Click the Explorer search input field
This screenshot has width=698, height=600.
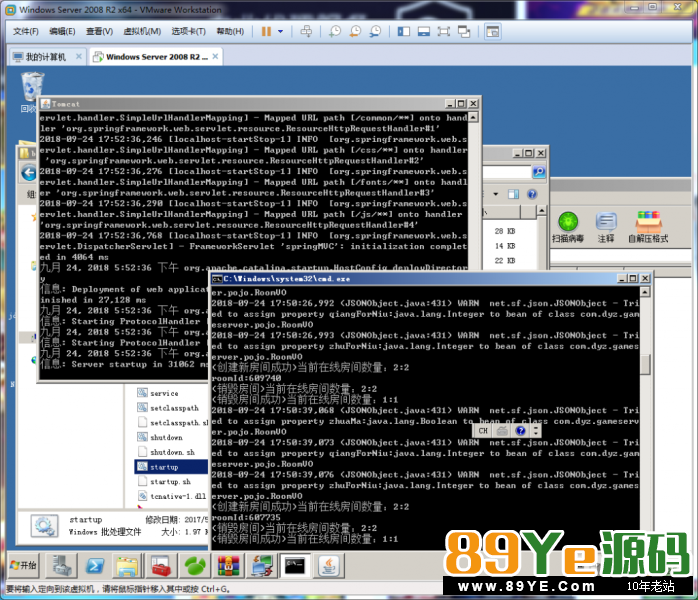507,172
